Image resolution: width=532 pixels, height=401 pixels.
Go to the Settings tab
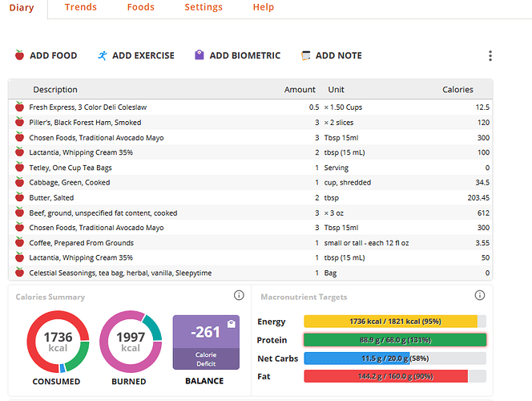pyautogui.click(x=204, y=7)
